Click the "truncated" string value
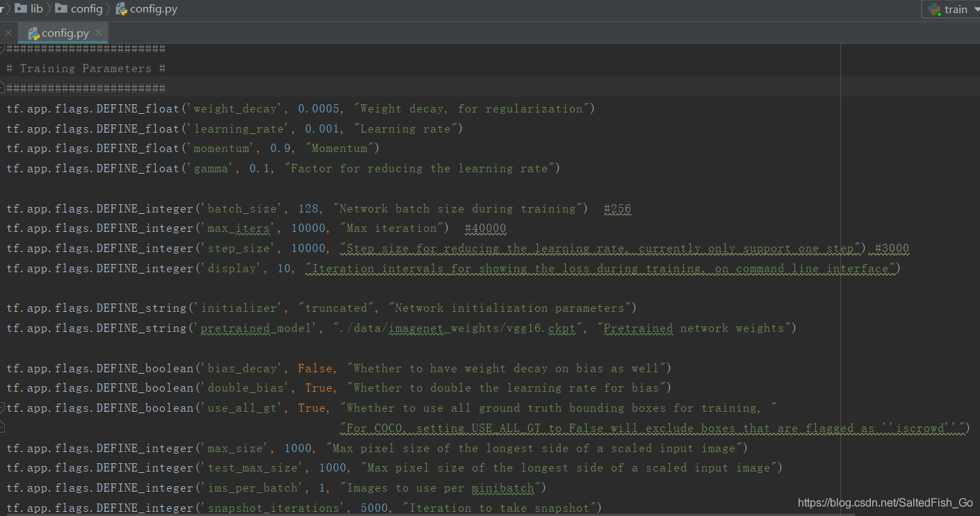The image size is (980, 516). tap(336, 308)
